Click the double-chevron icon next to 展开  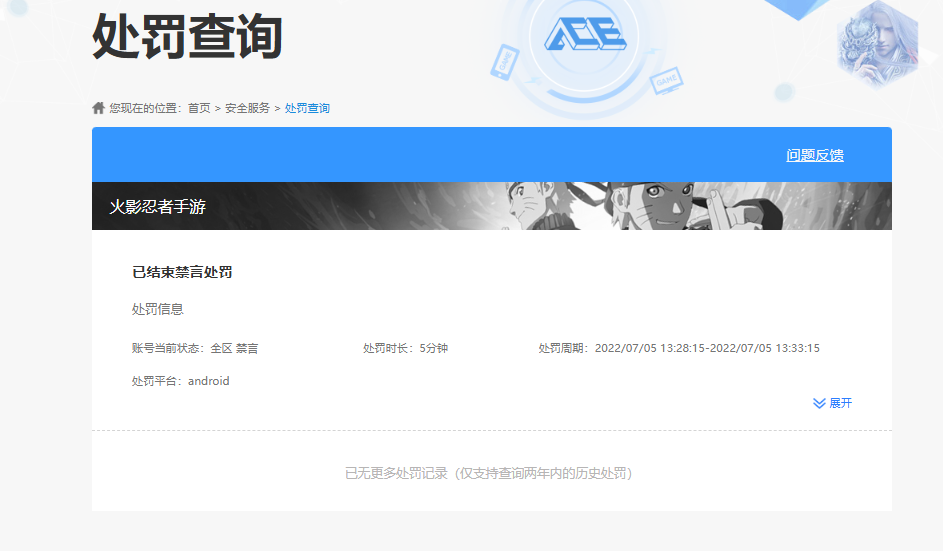(819, 403)
